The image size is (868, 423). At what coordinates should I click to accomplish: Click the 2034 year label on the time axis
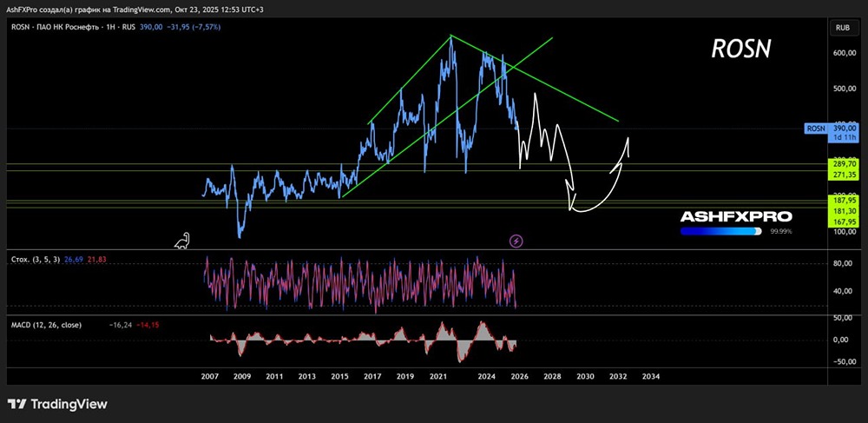pos(650,376)
